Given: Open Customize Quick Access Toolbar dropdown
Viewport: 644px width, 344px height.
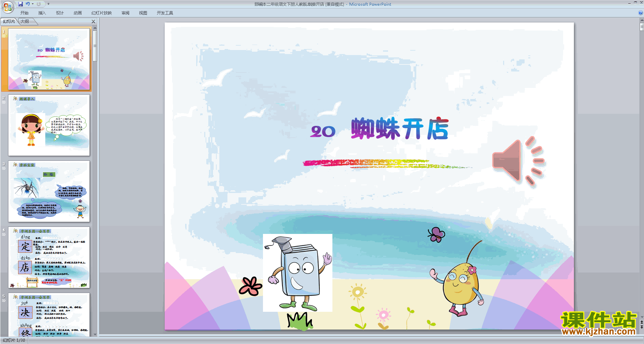Looking at the screenshot, I should (49, 4).
